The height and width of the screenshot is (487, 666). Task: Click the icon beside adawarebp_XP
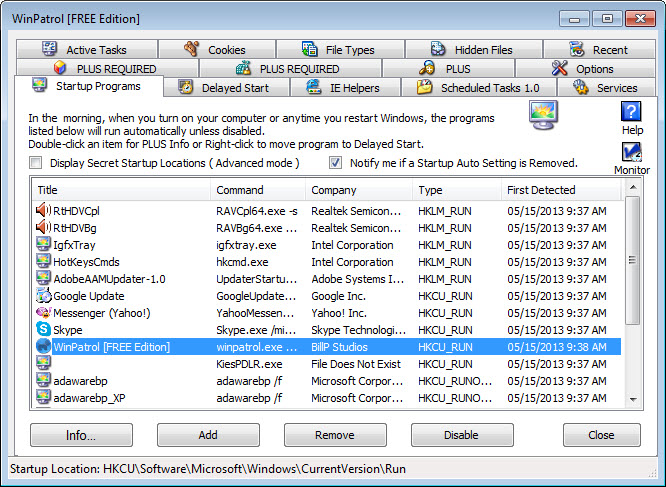tap(43, 397)
